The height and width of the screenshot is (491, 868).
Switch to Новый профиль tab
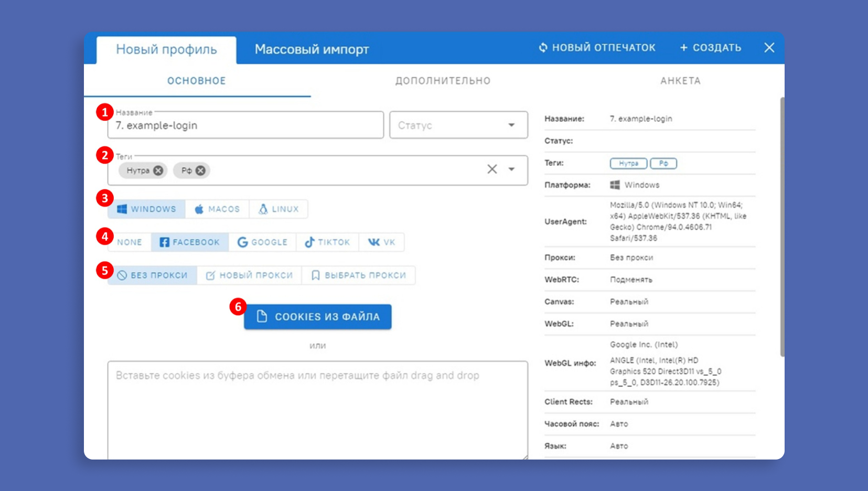pyautogui.click(x=166, y=49)
